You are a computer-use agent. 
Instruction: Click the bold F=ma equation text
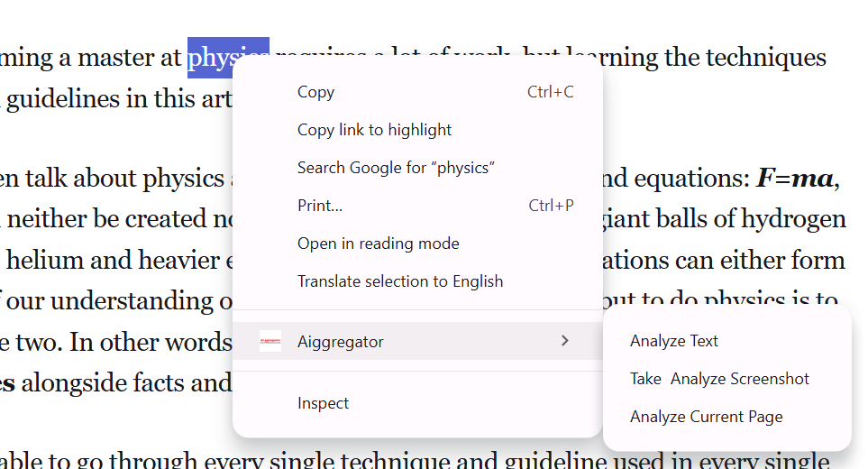click(x=794, y=179)
